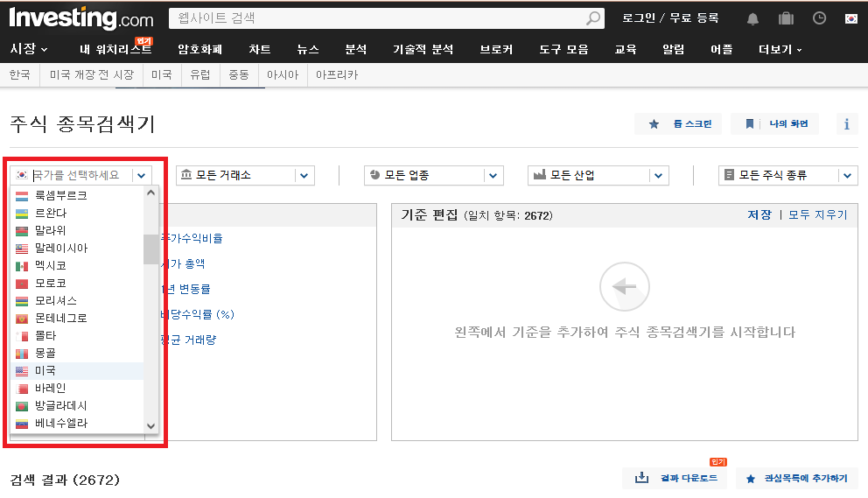Image resolution: width=868 pixels, height=498 pixels.
Task: Click the 모두 지우기 link
Action: coord(817,215)
